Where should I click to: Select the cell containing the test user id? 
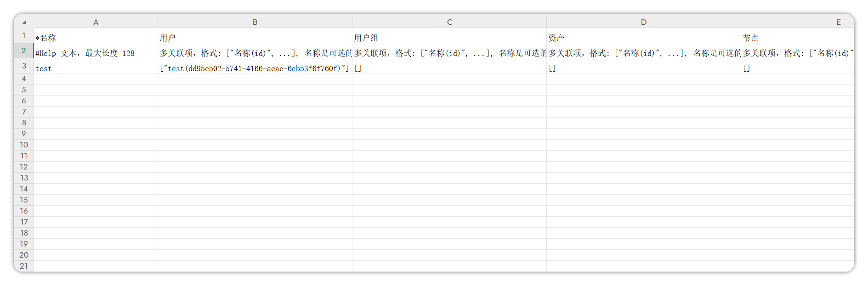click(x=255, y=68)
